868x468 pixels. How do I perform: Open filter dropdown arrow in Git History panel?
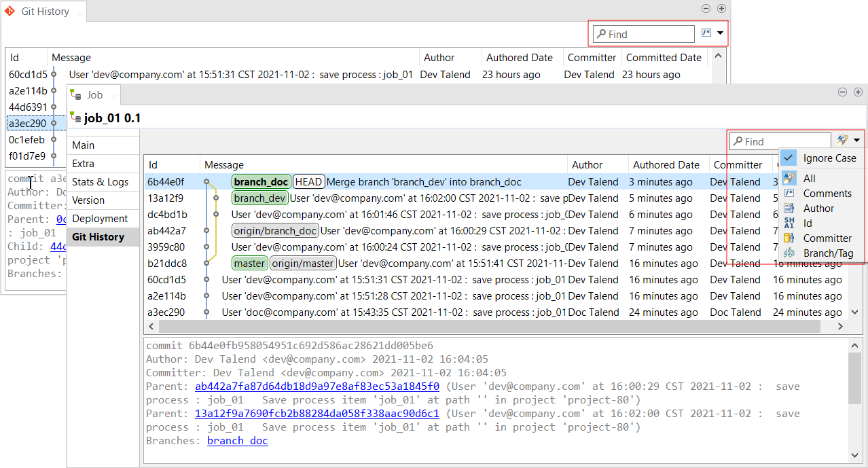click(x=720, y=33)
